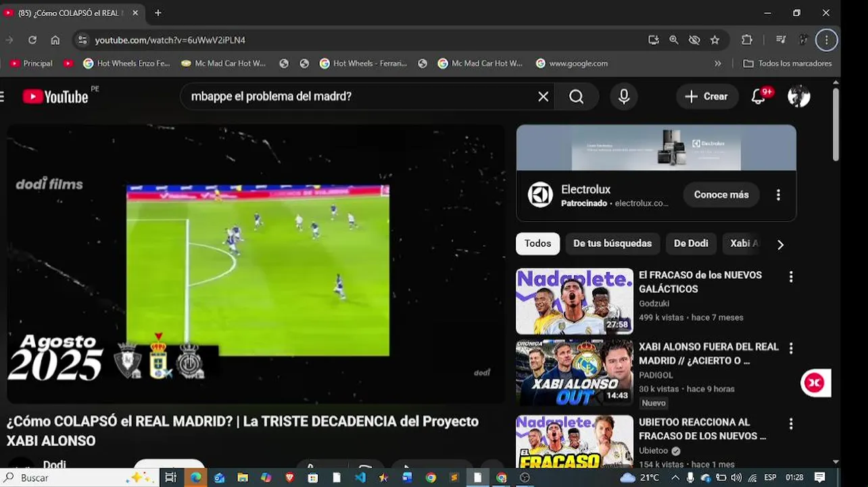Open Visual Studio Code from the taskbar

(360, 478)
